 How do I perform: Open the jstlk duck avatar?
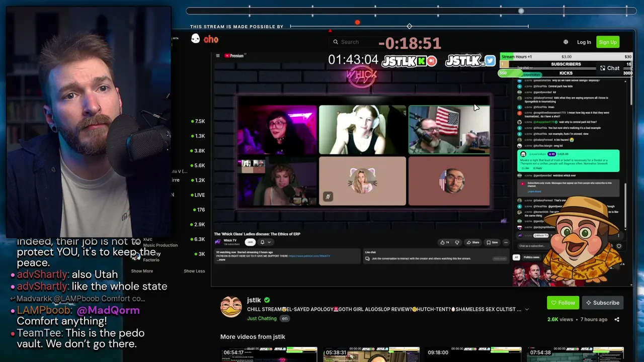(231, 307)
